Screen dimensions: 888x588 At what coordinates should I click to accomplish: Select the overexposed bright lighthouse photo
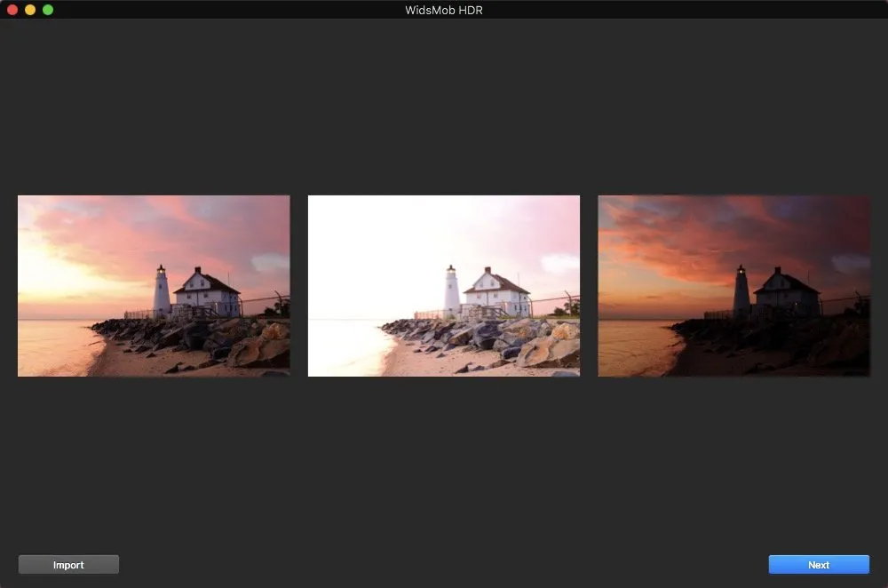443,286
